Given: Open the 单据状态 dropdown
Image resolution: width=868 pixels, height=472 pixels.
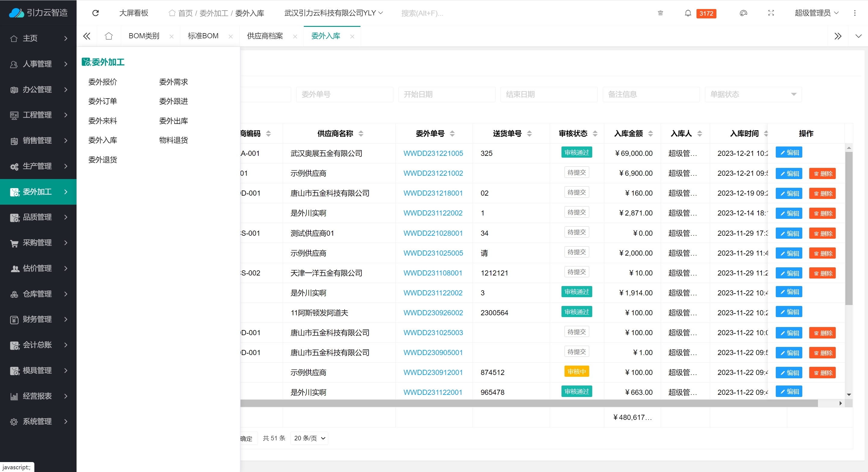Looking at the screenshot, I should 753,94.
